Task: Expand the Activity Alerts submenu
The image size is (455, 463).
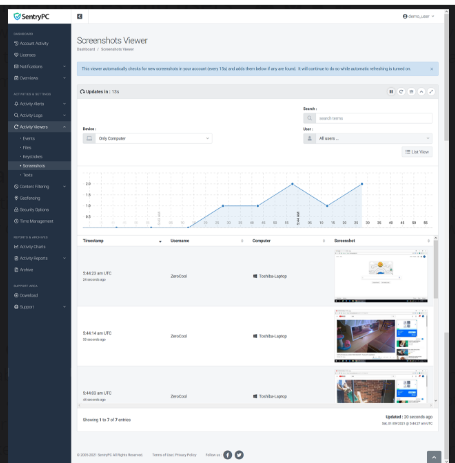Action: (39, 104)
